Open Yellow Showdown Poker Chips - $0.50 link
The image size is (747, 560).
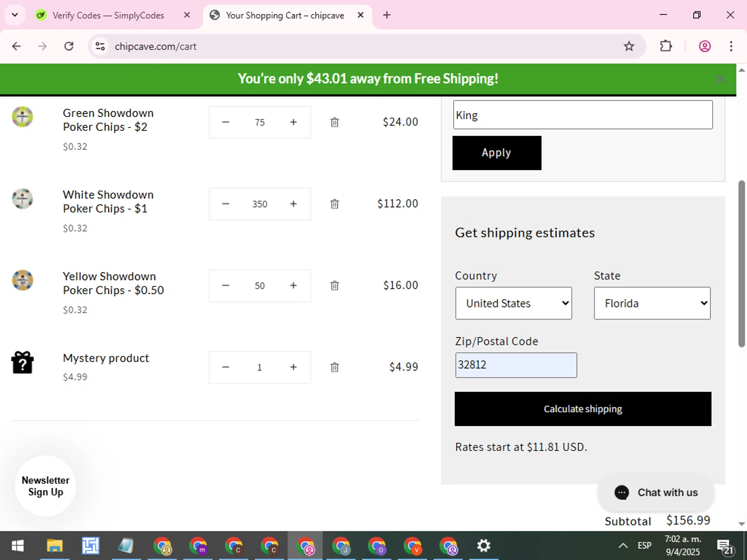pyautogui.click(x=113, y=283)
